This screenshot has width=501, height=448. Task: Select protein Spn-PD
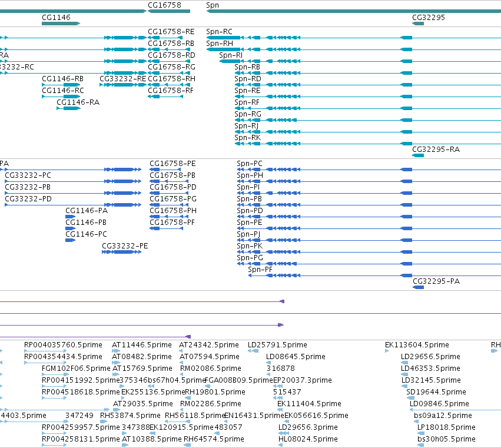point(369,217)
